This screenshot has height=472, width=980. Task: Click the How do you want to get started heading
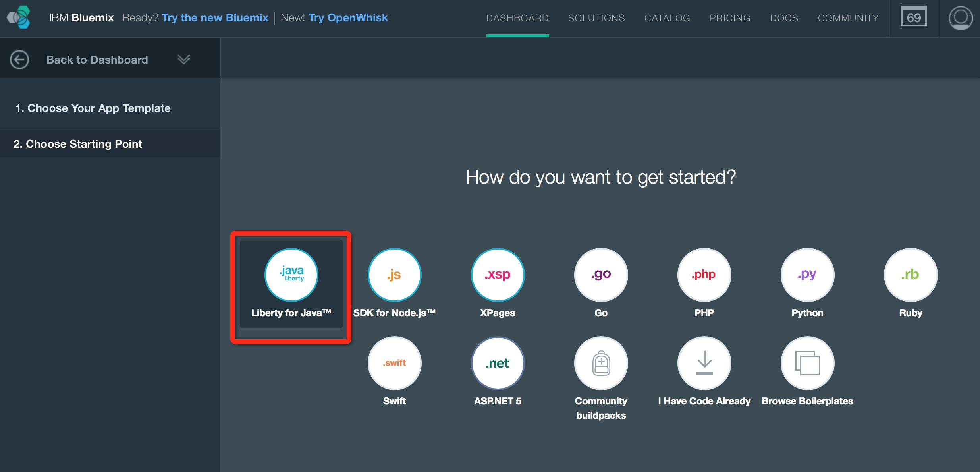click(x=601, y=177)
